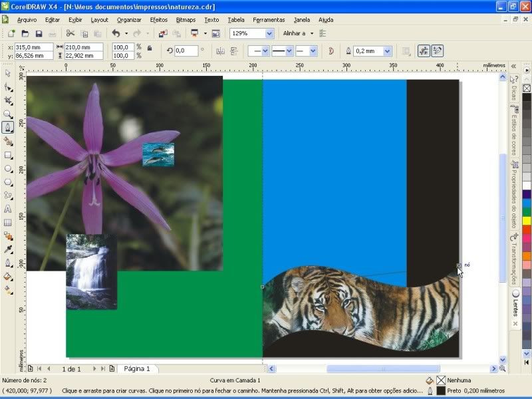532x399 pixels.
Task: Click the Undo arrow button
Action: click(116, 33)
